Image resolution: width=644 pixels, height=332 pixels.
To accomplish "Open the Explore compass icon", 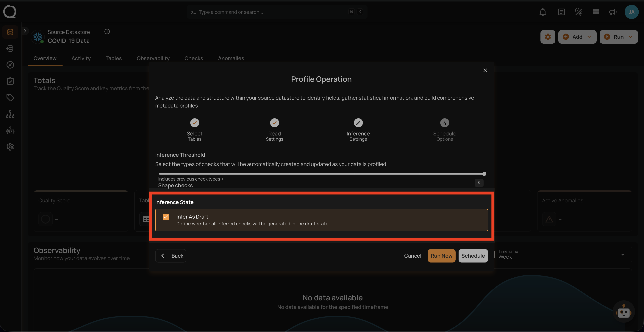I will click(10, 65).
